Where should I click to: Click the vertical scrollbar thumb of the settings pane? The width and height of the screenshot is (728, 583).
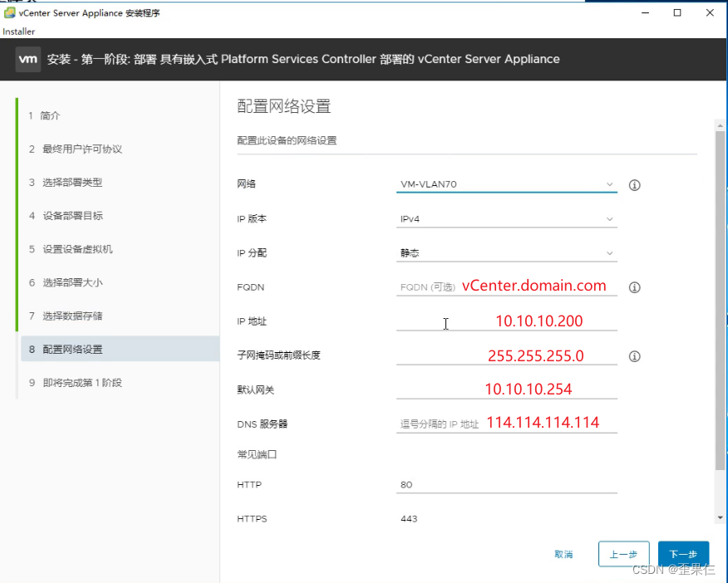point(721,301)
